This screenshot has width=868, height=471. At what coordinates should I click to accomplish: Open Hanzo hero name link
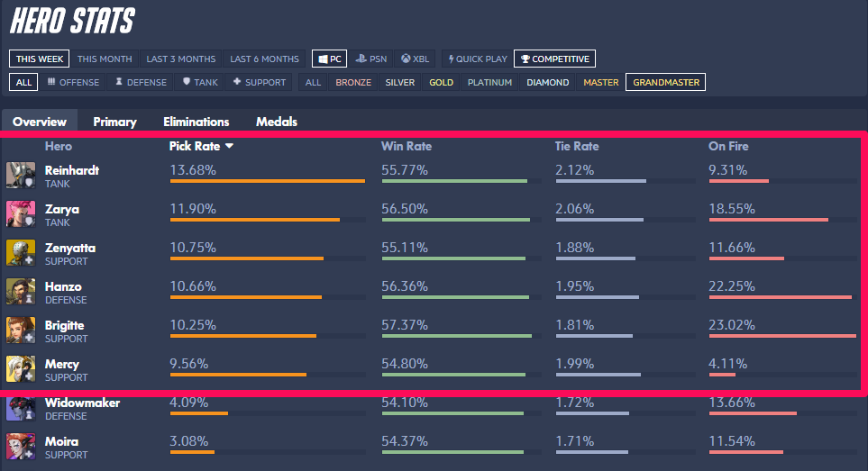click(x=63, y=286)
